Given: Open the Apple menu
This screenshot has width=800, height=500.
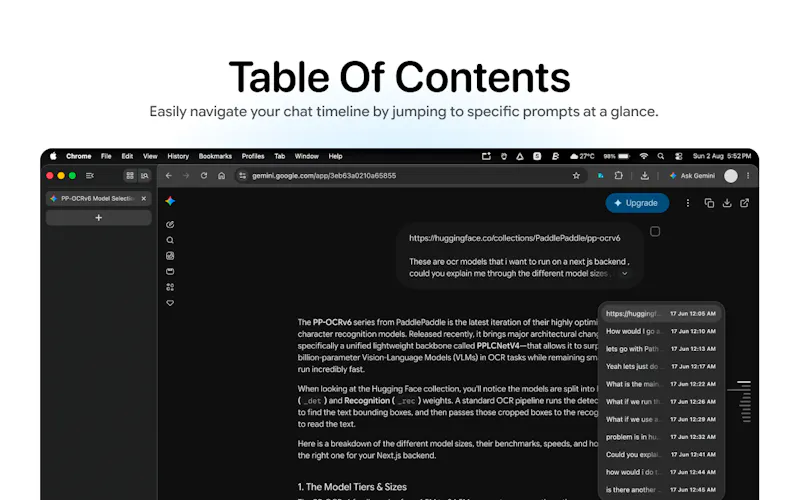Looking at the screenshot, I should (x=53, y=156).
